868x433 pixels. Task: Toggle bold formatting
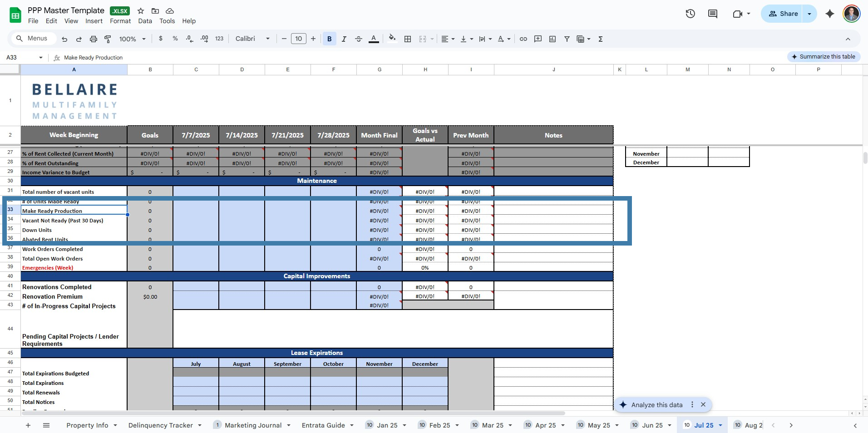pyautogui.click(x=329, y=39)
